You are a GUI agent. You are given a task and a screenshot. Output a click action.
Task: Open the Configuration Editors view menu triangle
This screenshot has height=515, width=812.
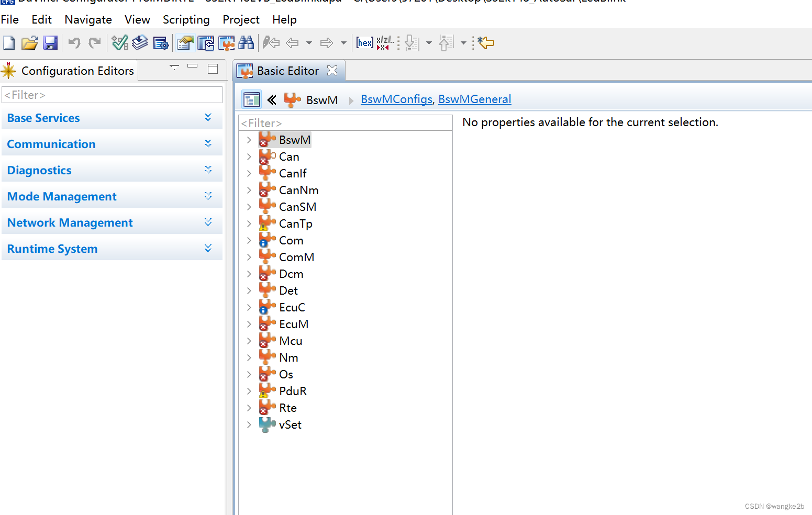[x=174, y=68]
